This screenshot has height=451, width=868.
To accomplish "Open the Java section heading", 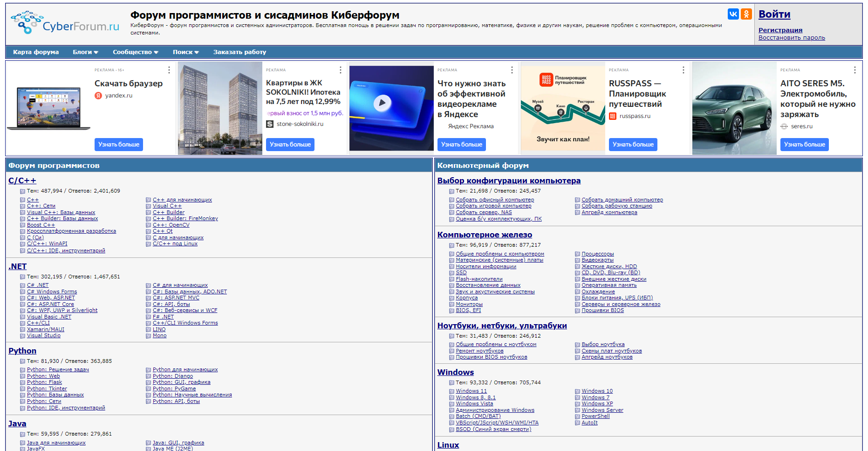I will coord(17,423).
